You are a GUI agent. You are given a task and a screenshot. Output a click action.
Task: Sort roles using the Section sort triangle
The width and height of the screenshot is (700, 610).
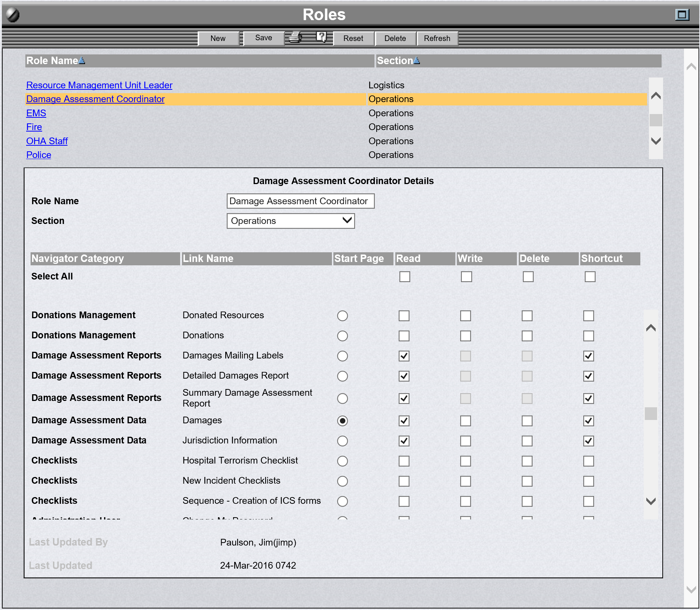coord(417,61)
